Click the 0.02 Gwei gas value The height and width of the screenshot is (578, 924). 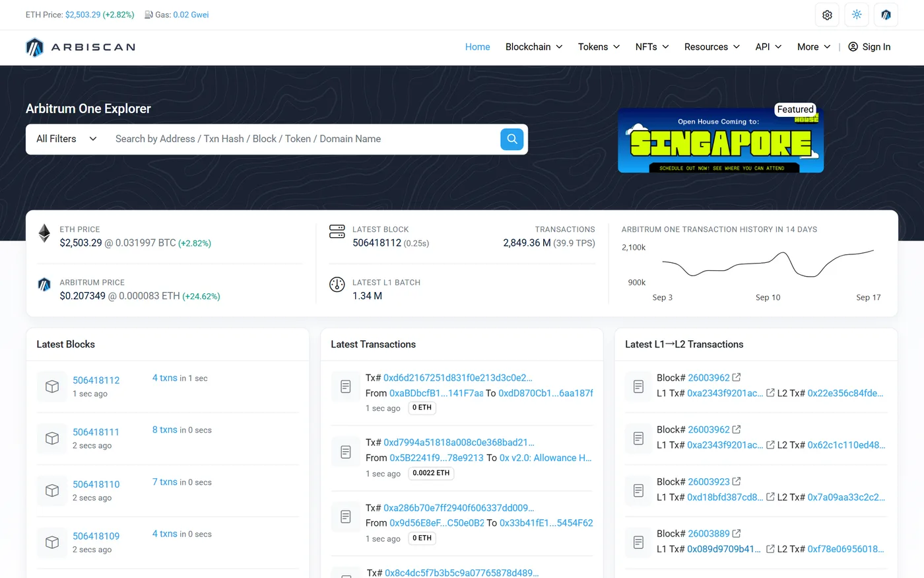191,15
